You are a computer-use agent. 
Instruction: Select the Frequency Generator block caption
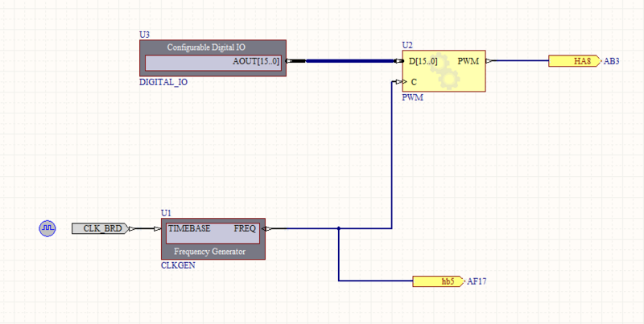pyautogui.click(x=213, y=251)
